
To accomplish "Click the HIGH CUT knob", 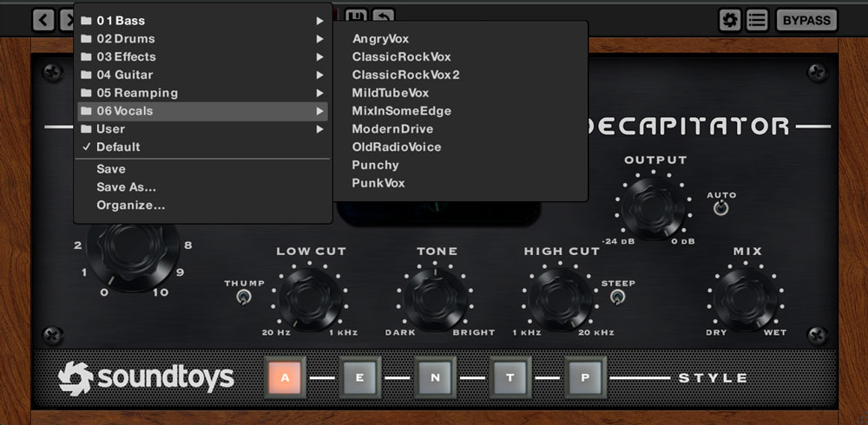I will click(x=561, y=300).
